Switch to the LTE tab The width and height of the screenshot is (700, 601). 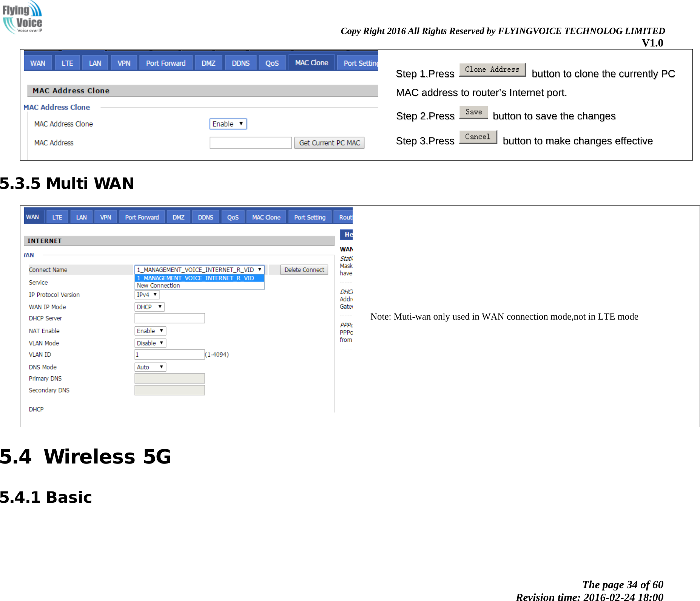(x=67, y=62)
